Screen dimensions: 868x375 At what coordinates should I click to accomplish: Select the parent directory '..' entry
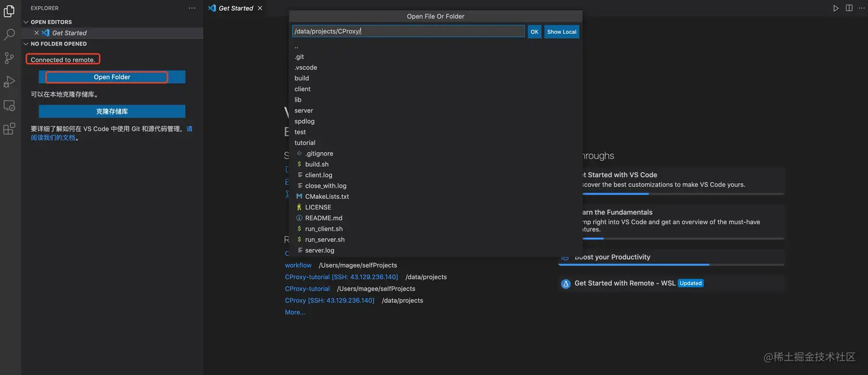tap(436, 46)
